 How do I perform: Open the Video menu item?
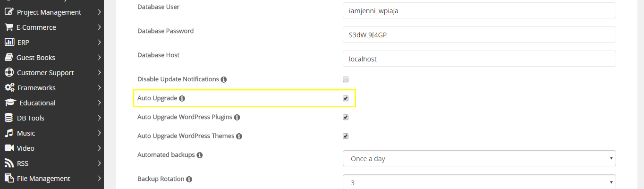[x=25, y=148]
